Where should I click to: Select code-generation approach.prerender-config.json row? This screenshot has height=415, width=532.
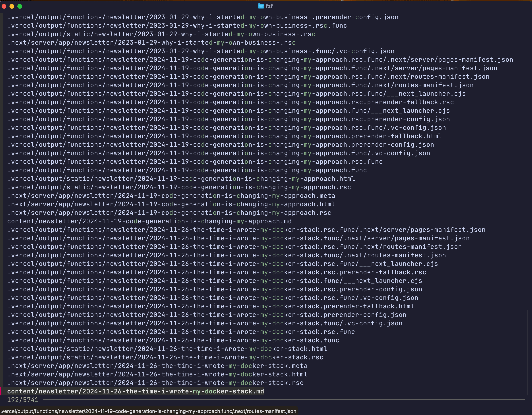coord(221,145)
